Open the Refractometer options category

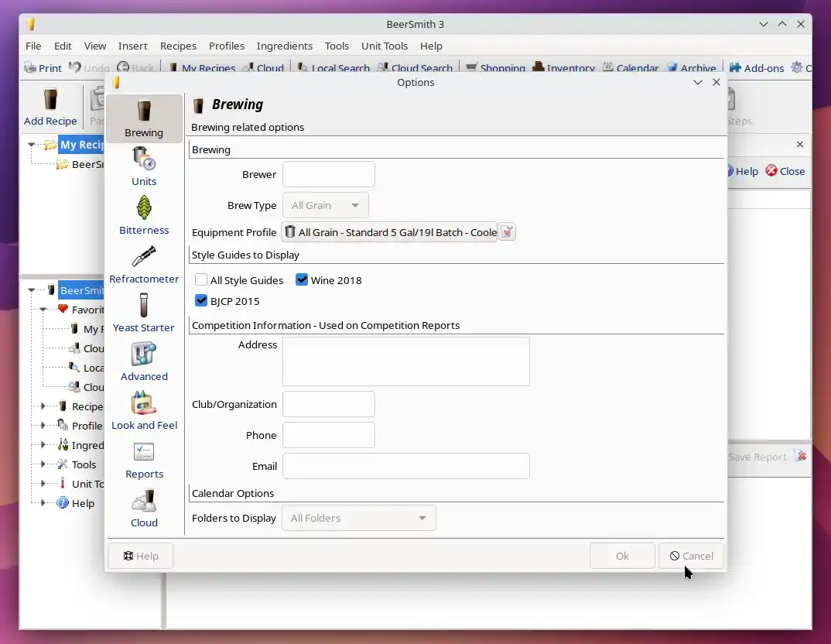pyautogui.click(x=144, y=265)
